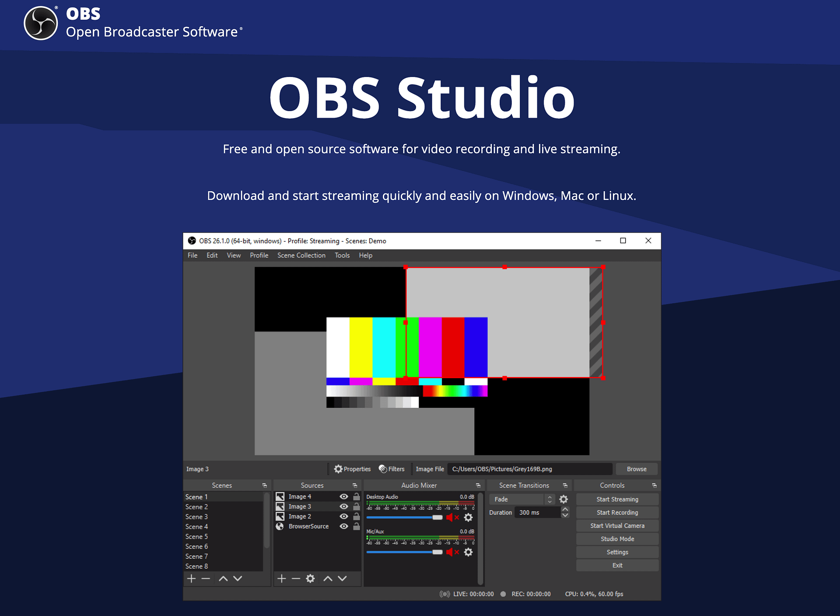Click the Exit button

(617, 565)
